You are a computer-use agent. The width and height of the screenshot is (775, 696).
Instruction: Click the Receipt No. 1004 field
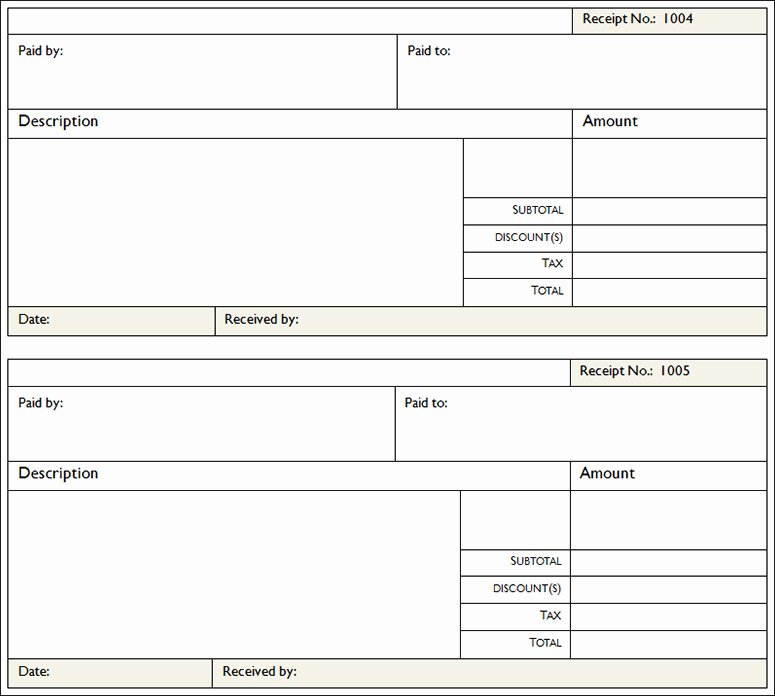[669, 21]
